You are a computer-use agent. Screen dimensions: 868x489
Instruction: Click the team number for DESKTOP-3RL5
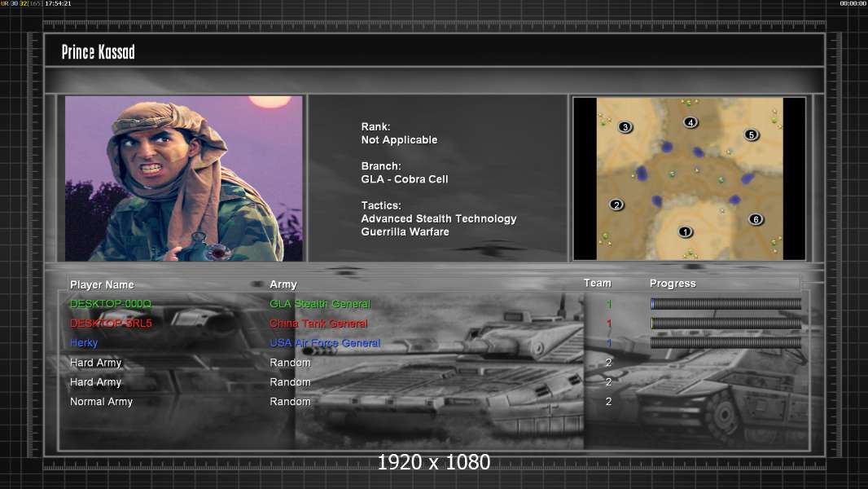609,323
